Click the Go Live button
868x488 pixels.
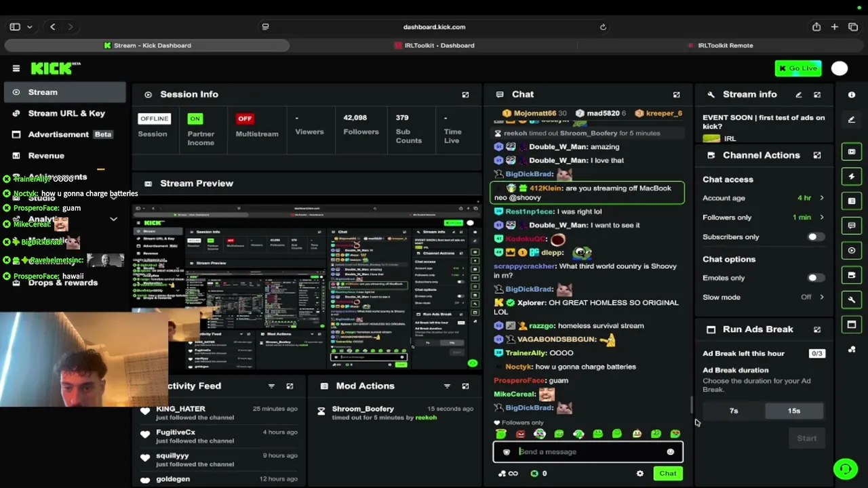click(798, 68)
